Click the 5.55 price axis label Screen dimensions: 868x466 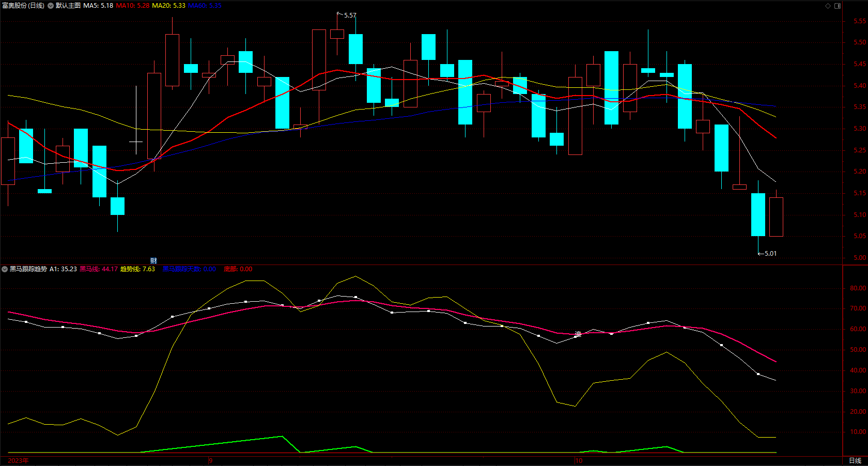pyautogui.click(x=860, y=21)
